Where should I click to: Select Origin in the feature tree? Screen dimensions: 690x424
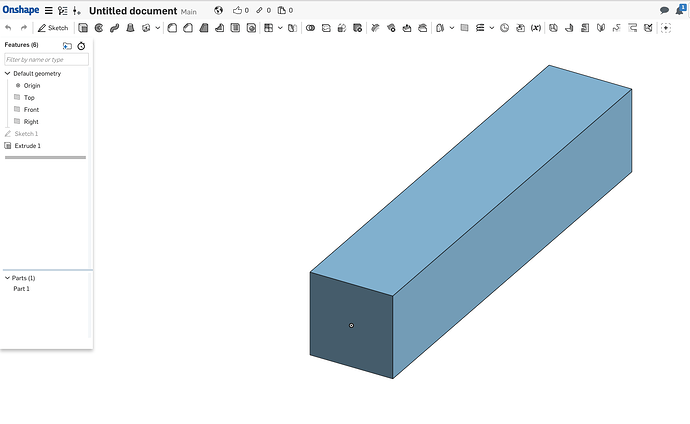click(32, 85)
